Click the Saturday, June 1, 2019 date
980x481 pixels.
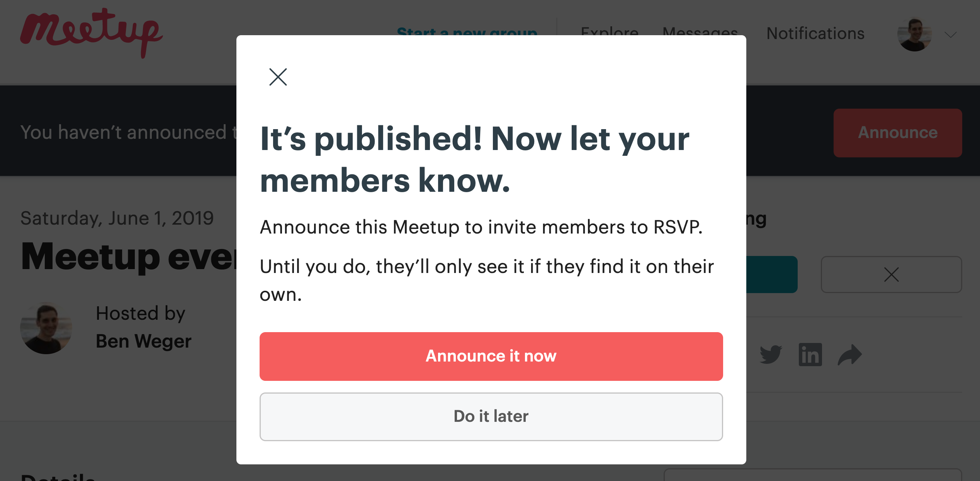pyautogui.click(x=117, y=218)
